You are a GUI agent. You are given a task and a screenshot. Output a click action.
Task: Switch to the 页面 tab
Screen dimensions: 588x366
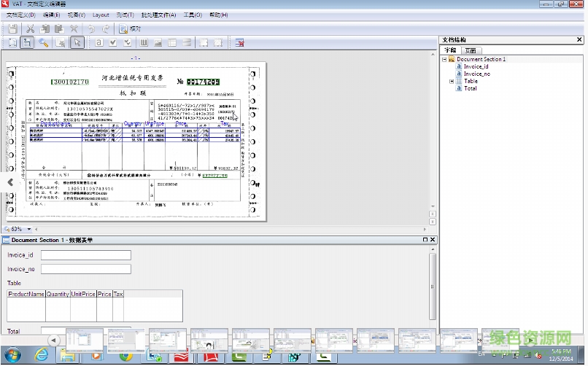click(x=471, y=50)
